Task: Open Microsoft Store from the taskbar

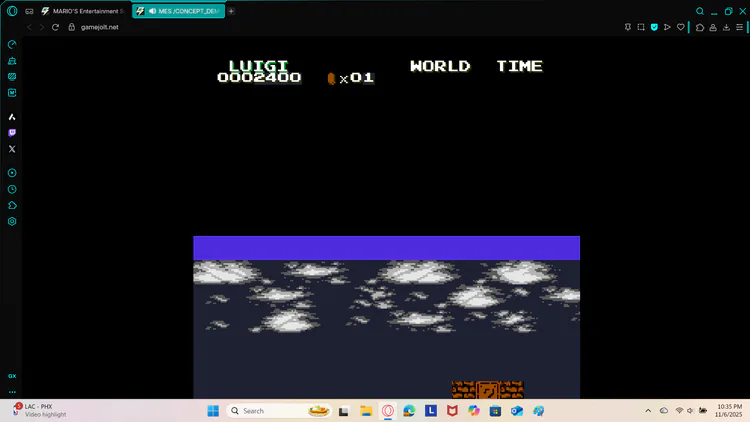Action: click(496, 411)
